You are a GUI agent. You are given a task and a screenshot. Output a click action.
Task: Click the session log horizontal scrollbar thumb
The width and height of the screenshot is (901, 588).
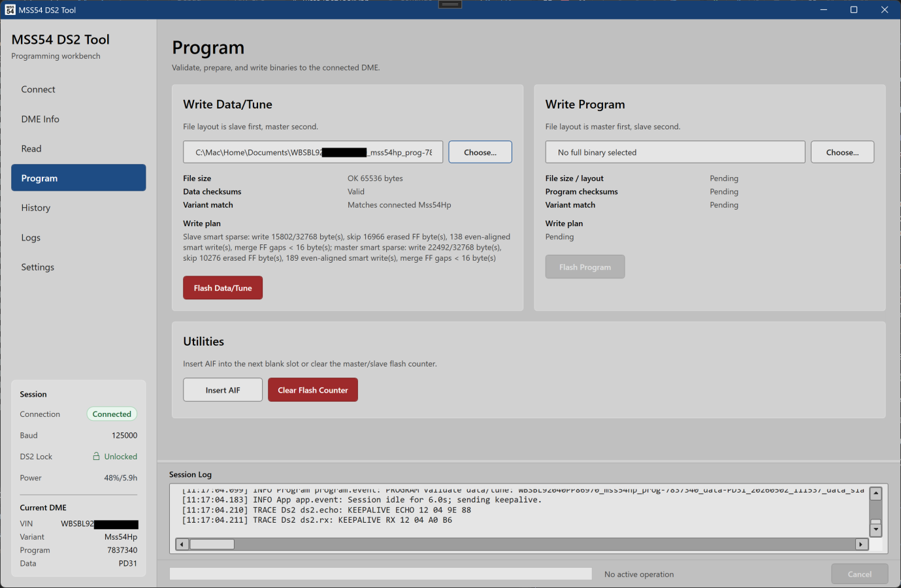click(x=212, y=544)
